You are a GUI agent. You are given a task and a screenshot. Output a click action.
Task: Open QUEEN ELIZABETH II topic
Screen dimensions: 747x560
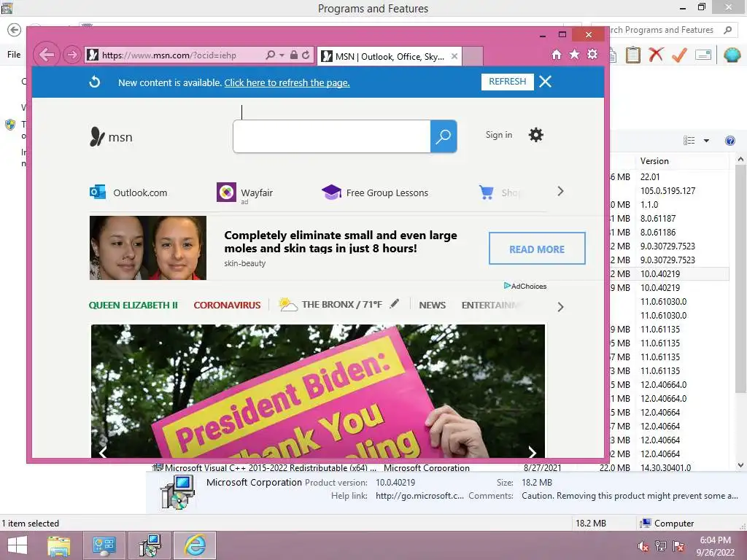133,306
